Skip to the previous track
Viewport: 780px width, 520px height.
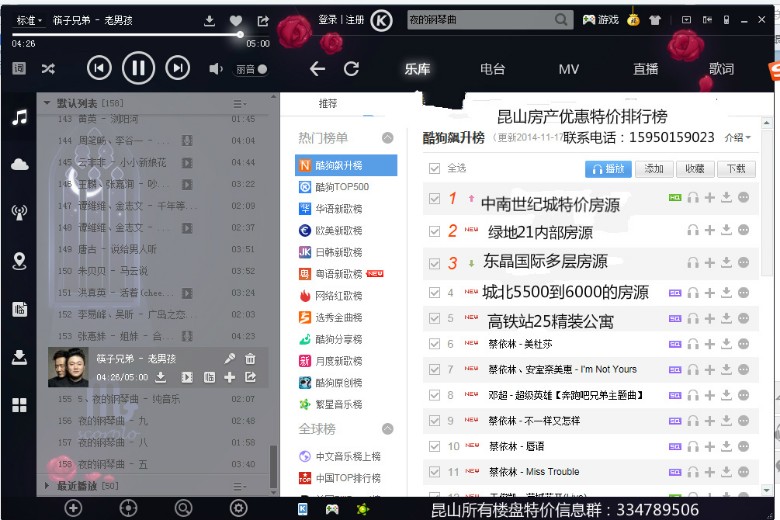coord(99,68)
